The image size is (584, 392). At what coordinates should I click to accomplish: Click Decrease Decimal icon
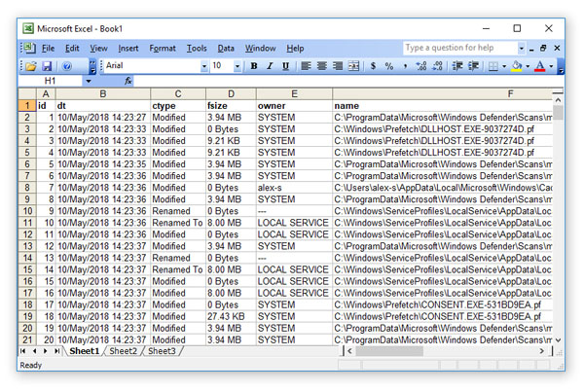click(437, 66)
